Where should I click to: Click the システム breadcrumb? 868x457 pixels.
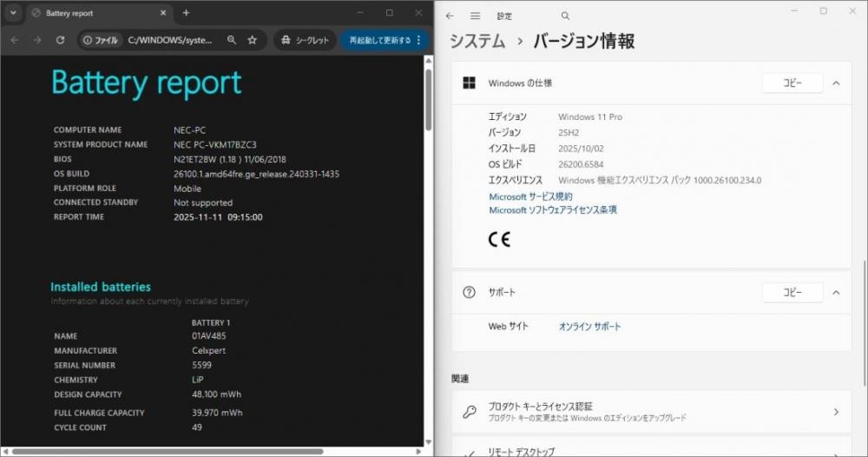click(477, 41)
